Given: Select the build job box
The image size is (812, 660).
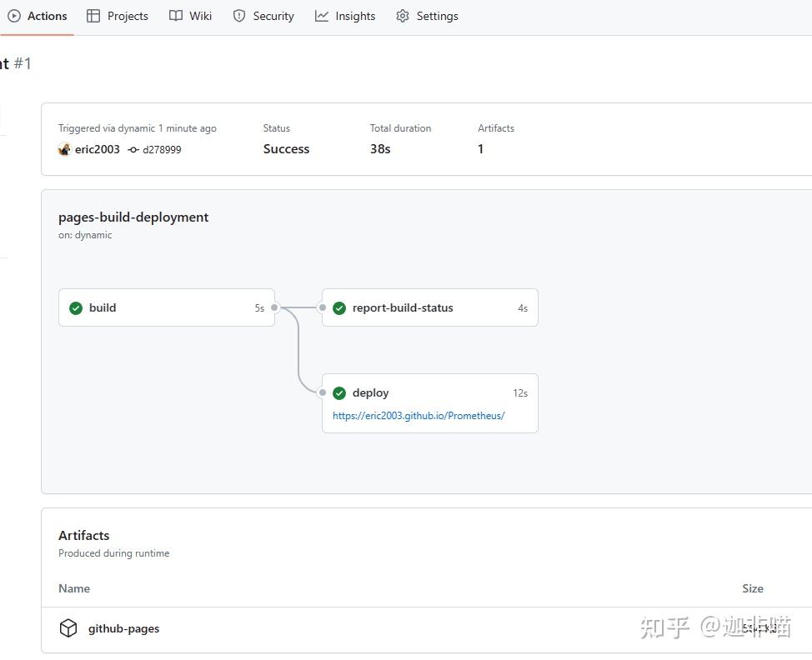Looking at the screenshot, I should coord(167,307).
